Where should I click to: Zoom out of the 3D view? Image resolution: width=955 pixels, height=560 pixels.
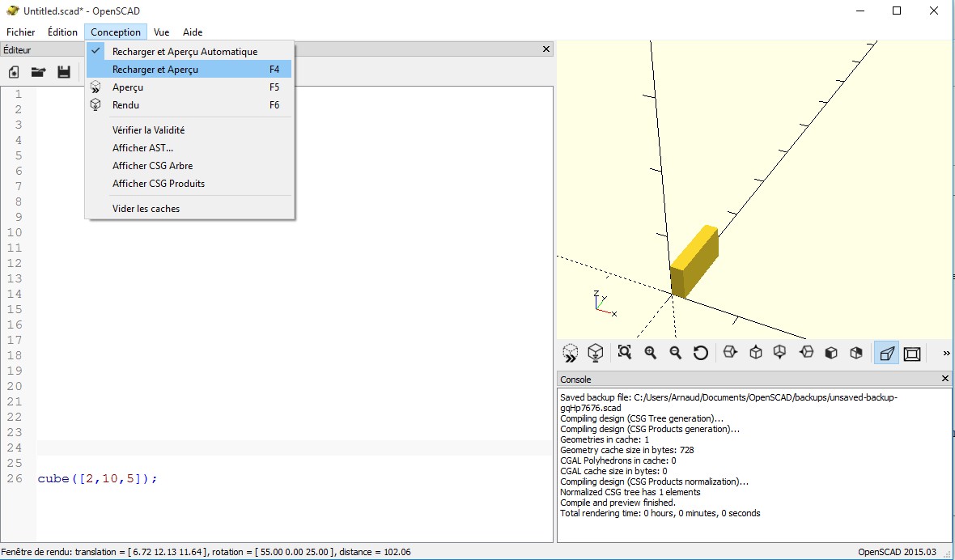click(676, 353)
